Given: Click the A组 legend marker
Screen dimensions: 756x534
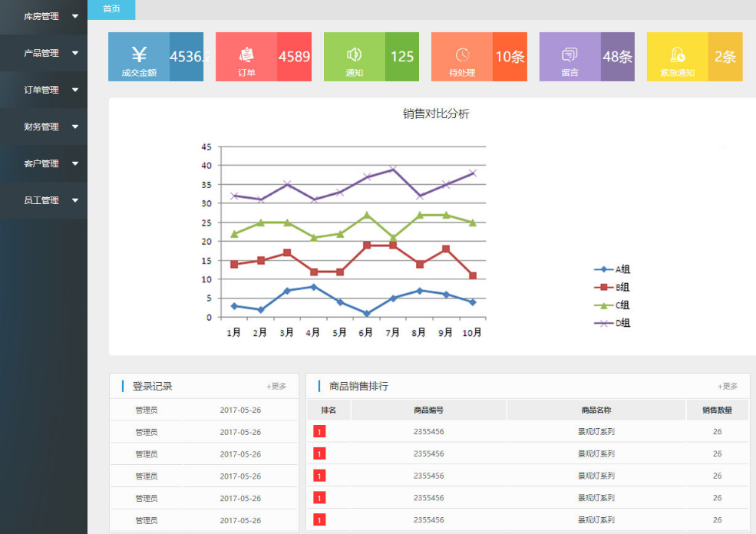Looking at the screenshot, I should (x=603, y=269).
